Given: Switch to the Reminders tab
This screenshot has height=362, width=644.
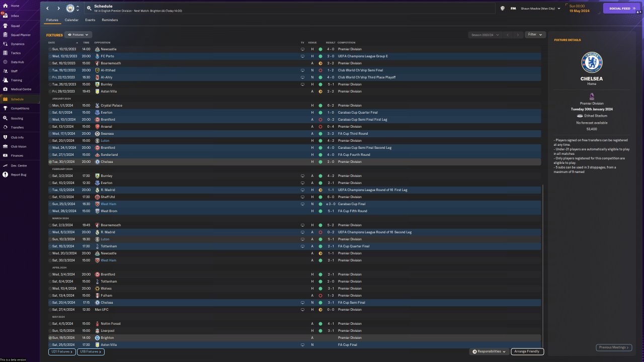Looking at the screenshot, I should 110,20.
